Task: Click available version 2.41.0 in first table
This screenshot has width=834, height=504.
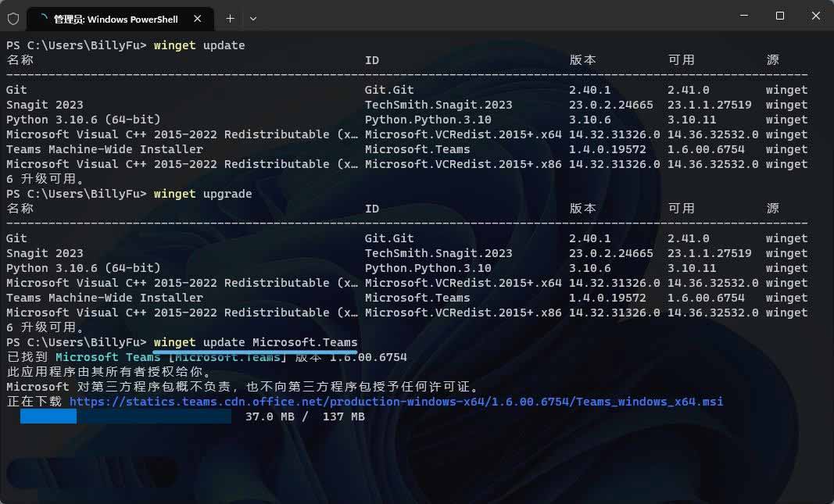Action: pos(689,90)
